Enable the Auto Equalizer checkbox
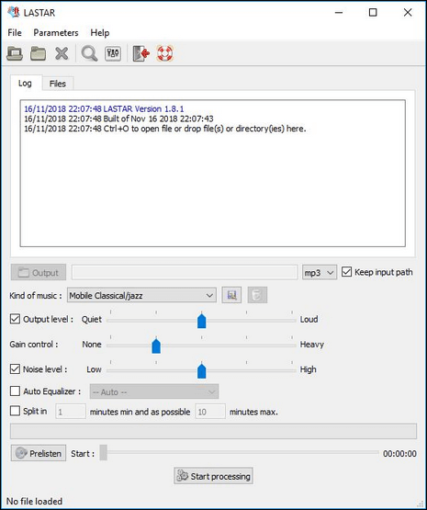 pyautogui.click(x=15, y=391)
